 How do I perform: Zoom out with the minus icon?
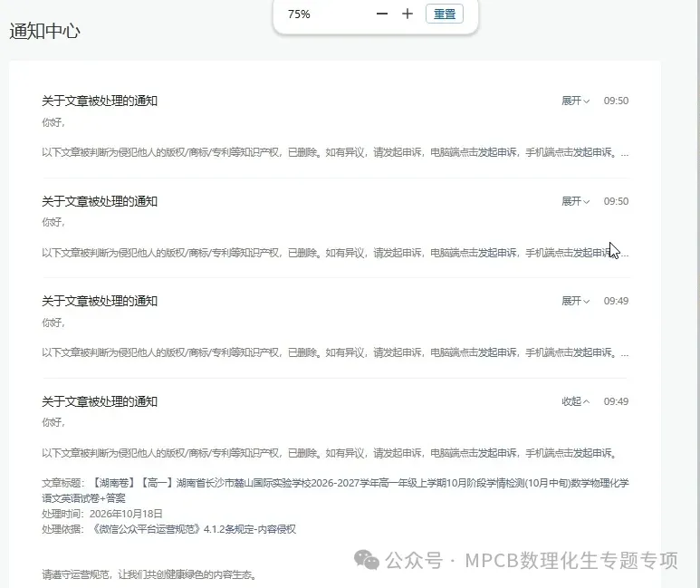point(382,14)
